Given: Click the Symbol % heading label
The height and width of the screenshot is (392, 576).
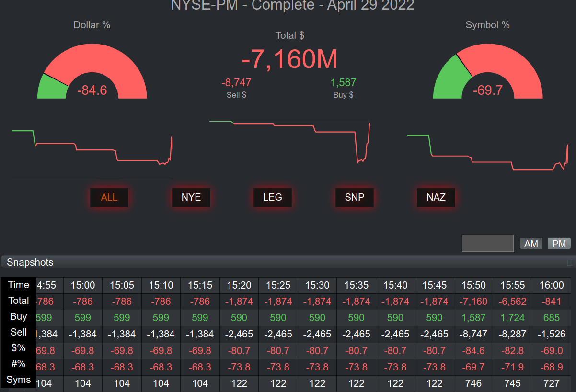Looking at the screenshot, I should point(488,25).
